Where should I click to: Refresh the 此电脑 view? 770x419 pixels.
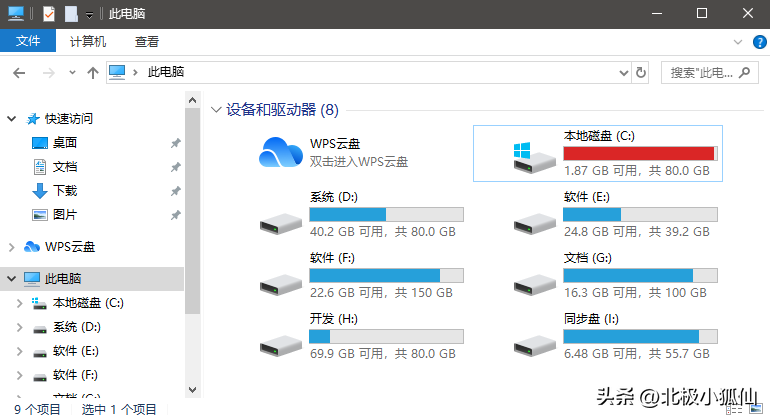coord(641,73)
